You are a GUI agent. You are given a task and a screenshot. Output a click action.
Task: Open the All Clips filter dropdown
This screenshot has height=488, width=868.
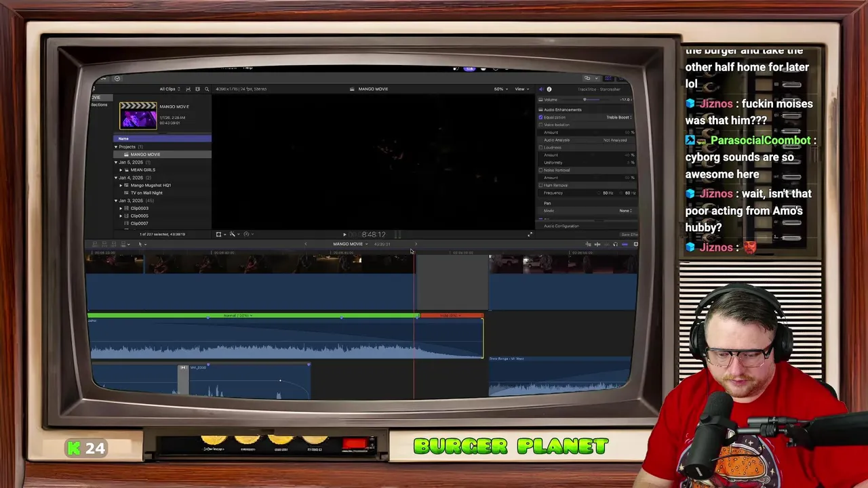(x=170, y=89)
